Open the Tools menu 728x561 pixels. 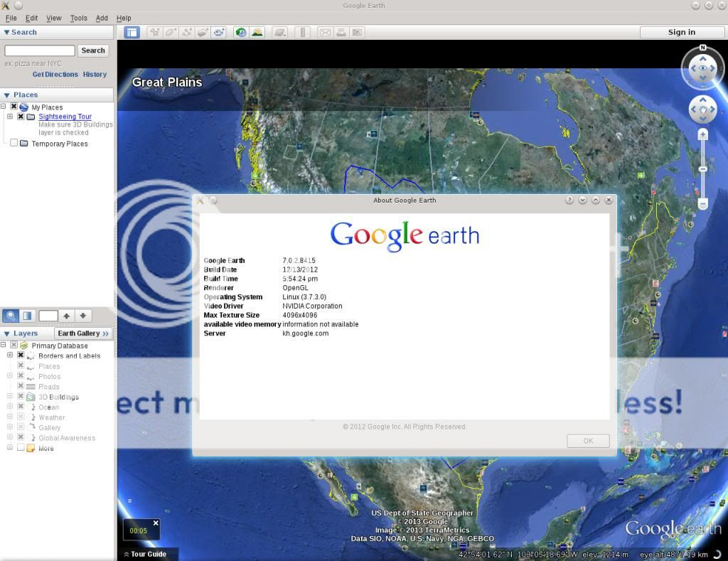pos(78,18)
